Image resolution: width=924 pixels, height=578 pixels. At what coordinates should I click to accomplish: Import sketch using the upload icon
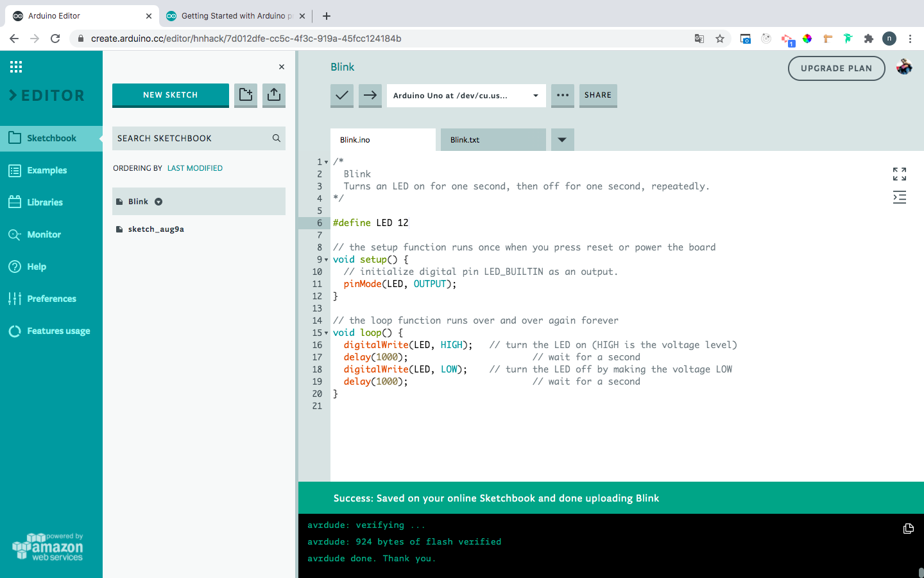pos(274,95)
